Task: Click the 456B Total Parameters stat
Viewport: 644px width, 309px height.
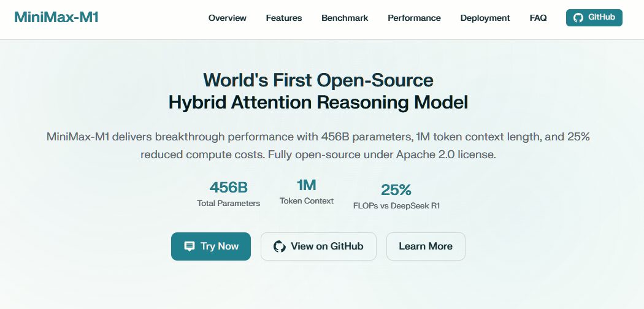Action: 228,194
